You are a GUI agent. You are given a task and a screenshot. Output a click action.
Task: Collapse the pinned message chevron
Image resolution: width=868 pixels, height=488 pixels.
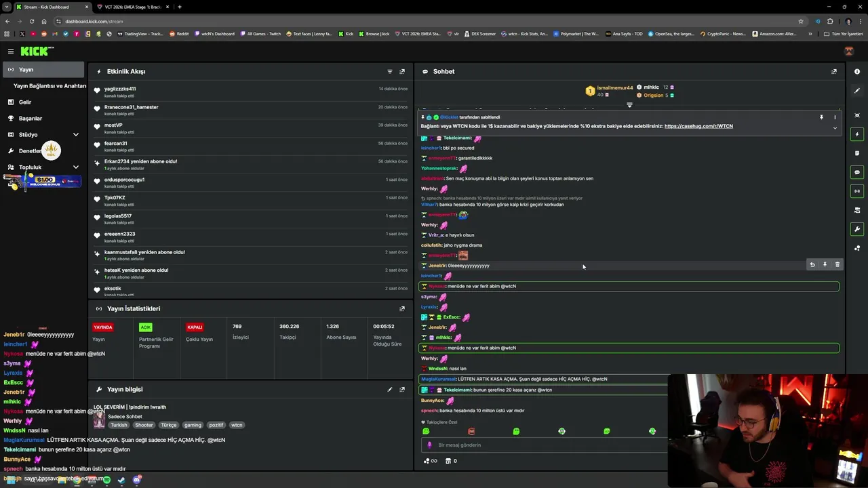click(x=835, y=127)
